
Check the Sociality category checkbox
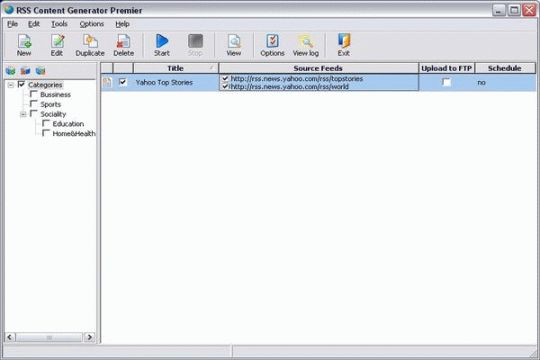(34, 113)
